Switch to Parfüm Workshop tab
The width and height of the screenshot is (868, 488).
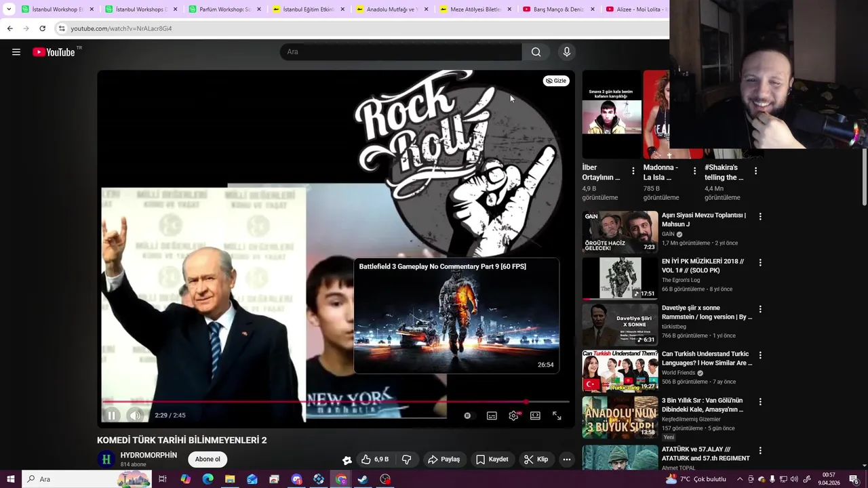pos(224,9)
